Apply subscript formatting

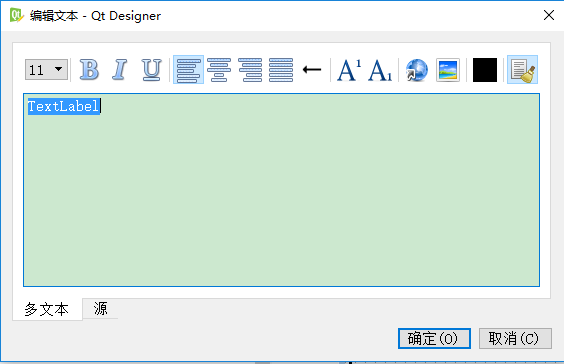[x=380, y=69]
